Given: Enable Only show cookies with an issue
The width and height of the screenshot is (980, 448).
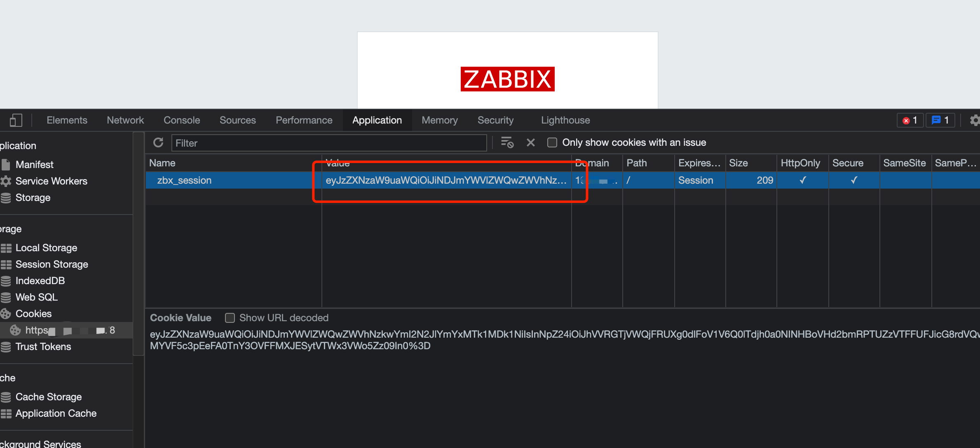Looking at the screenshot, I should pos(552,142).
